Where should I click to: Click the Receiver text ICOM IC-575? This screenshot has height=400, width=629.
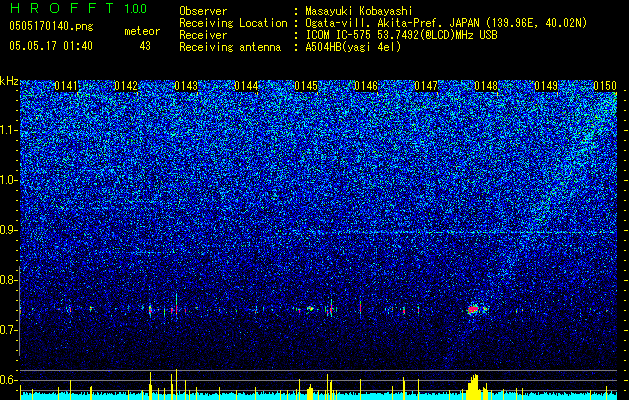[339, 35]
